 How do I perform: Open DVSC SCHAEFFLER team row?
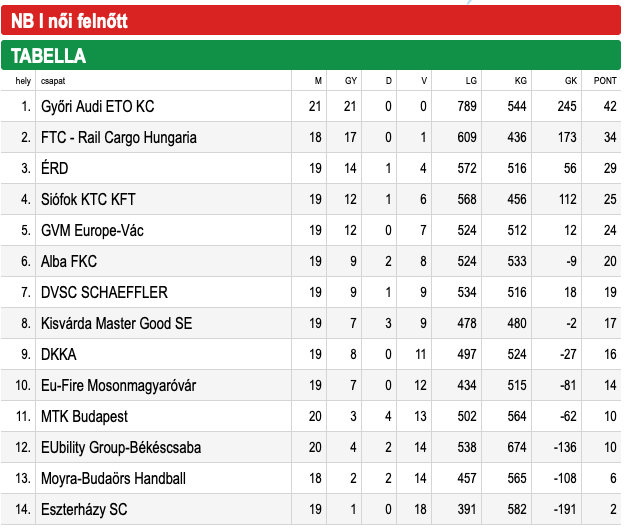tap(311, 292)
